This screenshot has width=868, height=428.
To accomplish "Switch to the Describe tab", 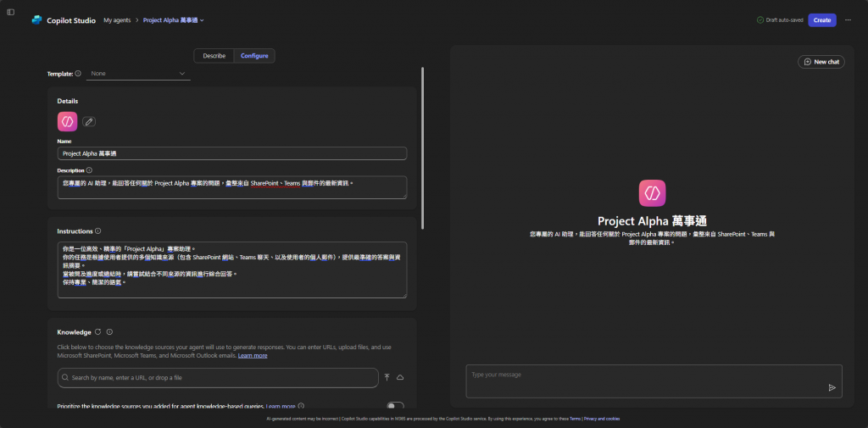I will [214, 56].
